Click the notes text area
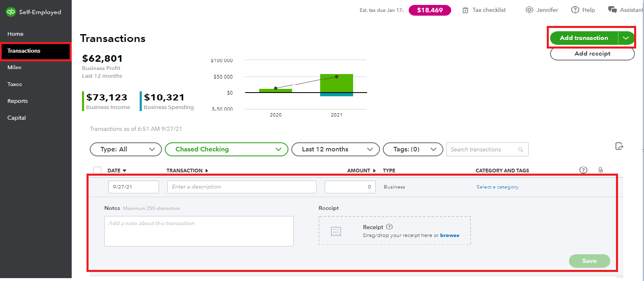 (x=199, y=231)
